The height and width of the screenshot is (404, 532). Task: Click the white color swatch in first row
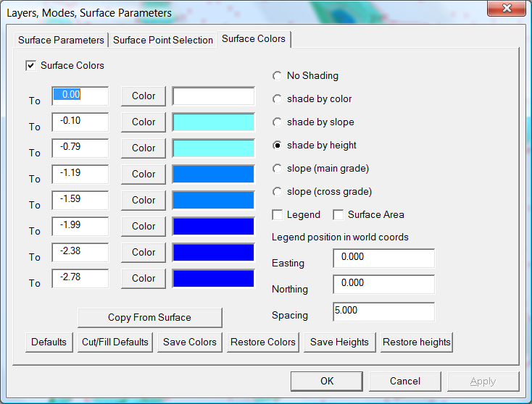point(214,96)
